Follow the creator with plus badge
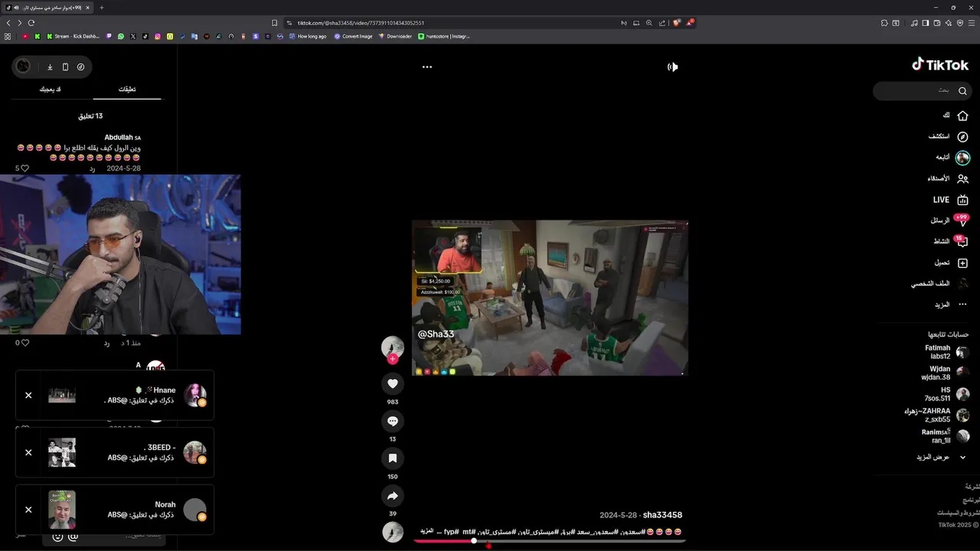980x551 pixels. tap(393, 359)
